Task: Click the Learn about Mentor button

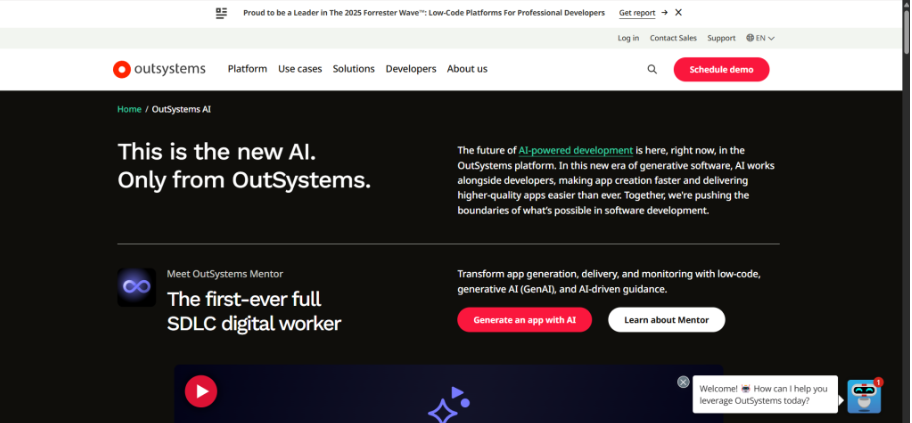Action: pyautogui.click(x=667, y=320)
